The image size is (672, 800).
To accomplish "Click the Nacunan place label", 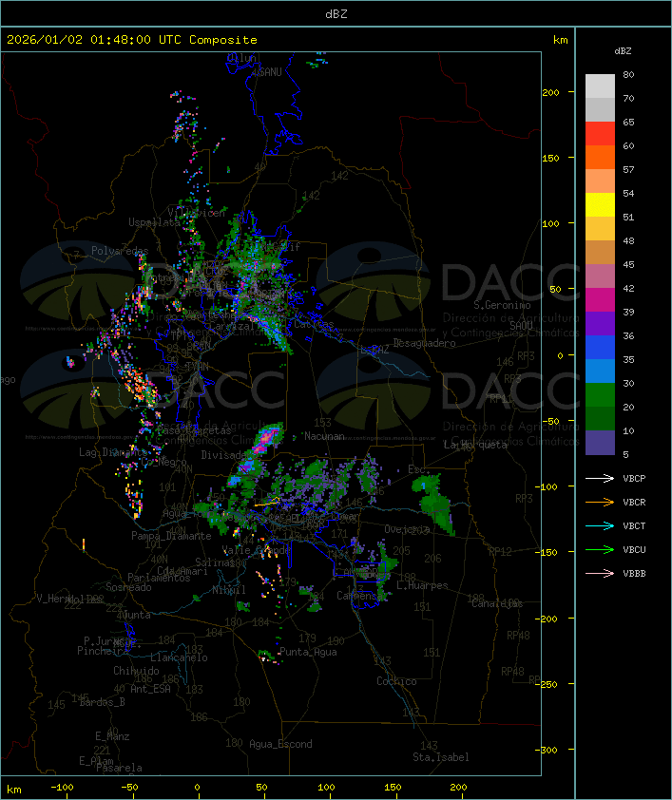I will [x=324, y=436].
